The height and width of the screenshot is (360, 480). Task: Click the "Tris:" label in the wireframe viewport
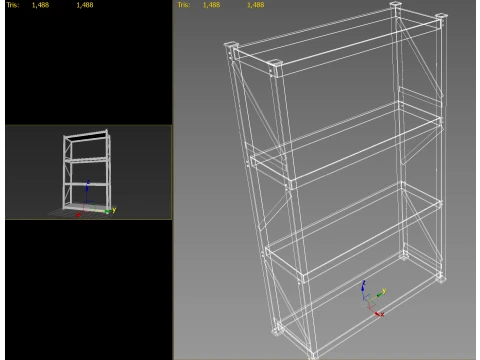(x=184, y=5)
